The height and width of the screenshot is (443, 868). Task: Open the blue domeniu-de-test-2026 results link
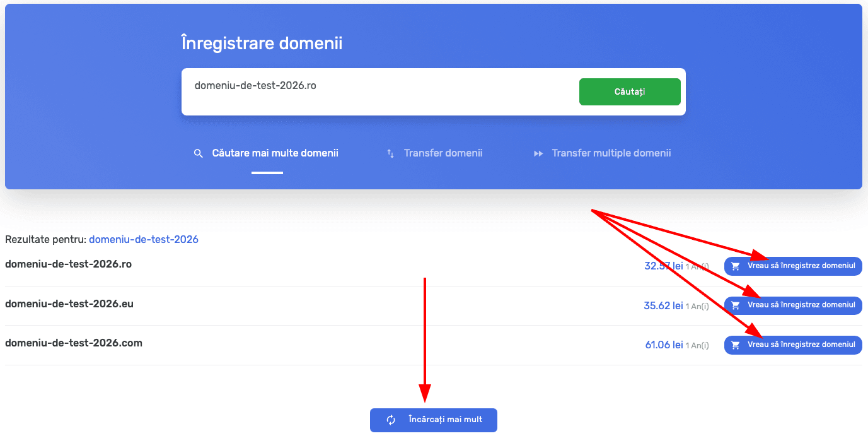[144, 240]
